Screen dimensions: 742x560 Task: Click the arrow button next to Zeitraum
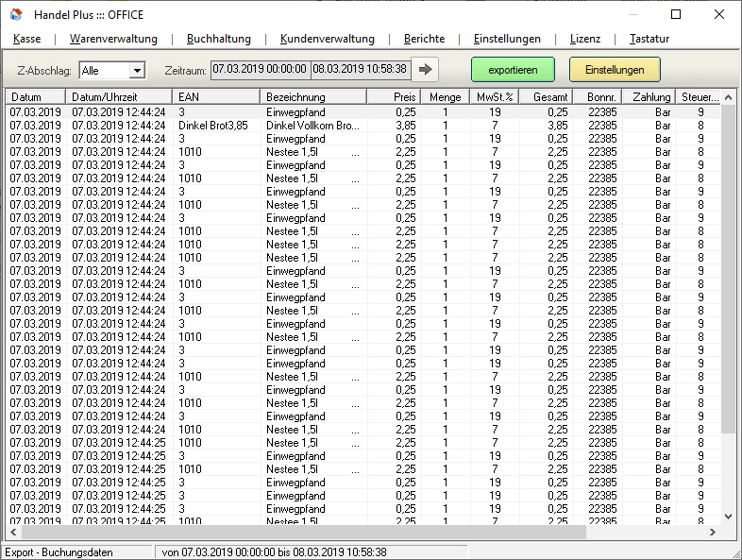point(425,70)
